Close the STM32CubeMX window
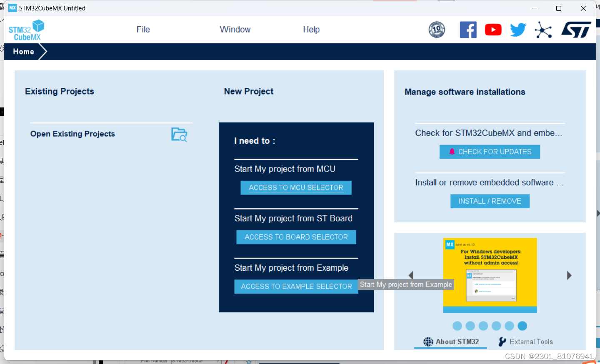 pos(583,8)
